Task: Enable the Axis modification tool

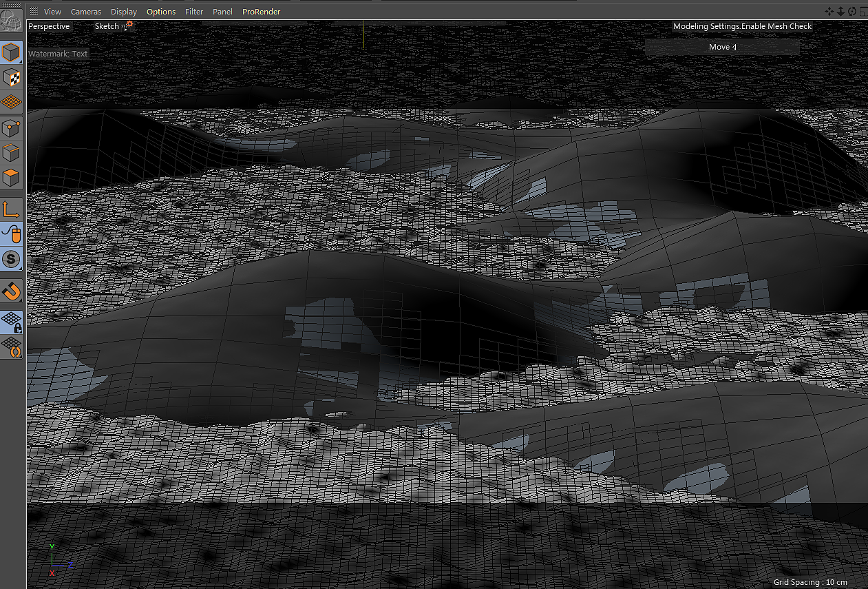Action: tap(12, 208)
